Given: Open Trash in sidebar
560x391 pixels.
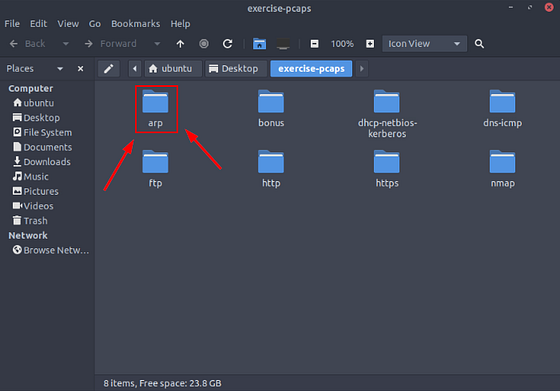Looking at the screenshot, I should pyautogui.click(x=30, y=221).
